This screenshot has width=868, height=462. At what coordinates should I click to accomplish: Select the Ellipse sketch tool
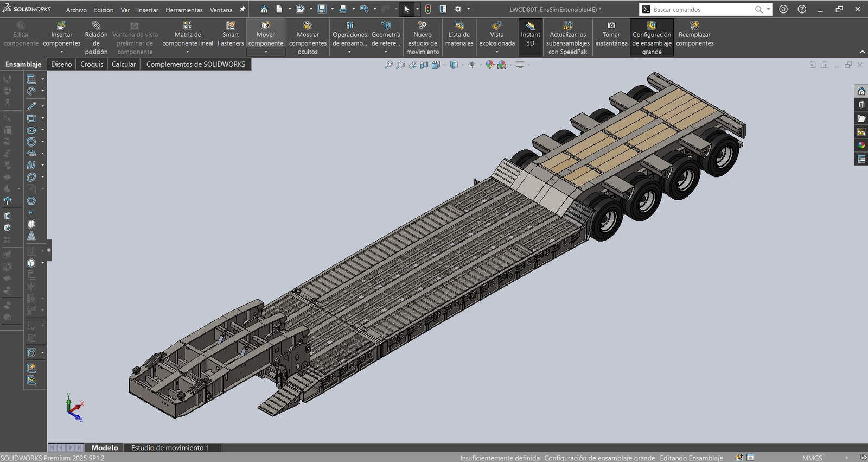pos(31,177)
